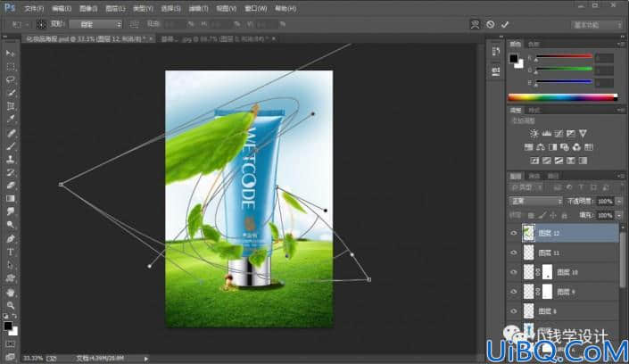Open the layer filter type dropdown
Viewport: 629px width, 364px height.
(526, 187)
